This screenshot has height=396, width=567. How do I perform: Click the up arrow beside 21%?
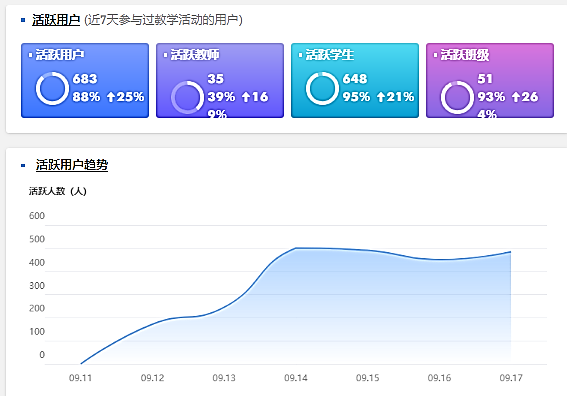tap(381, 97)
